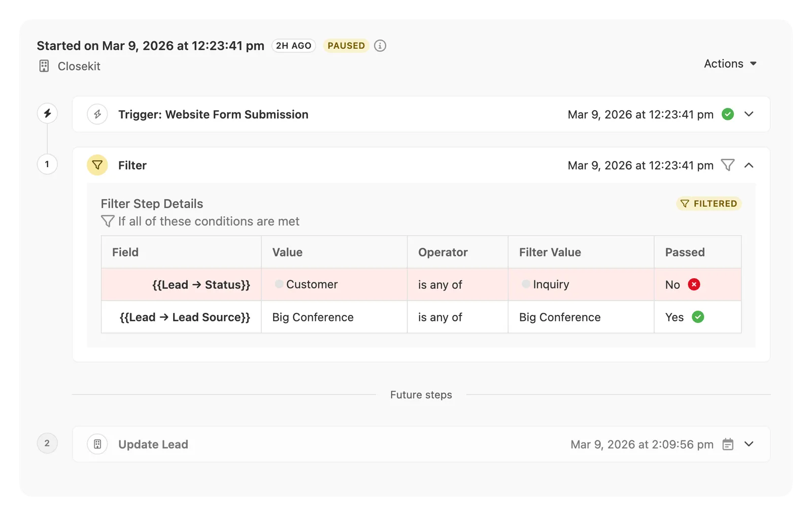
Task: Click the info icon beside the PAUSED badge
Action: 380,46
